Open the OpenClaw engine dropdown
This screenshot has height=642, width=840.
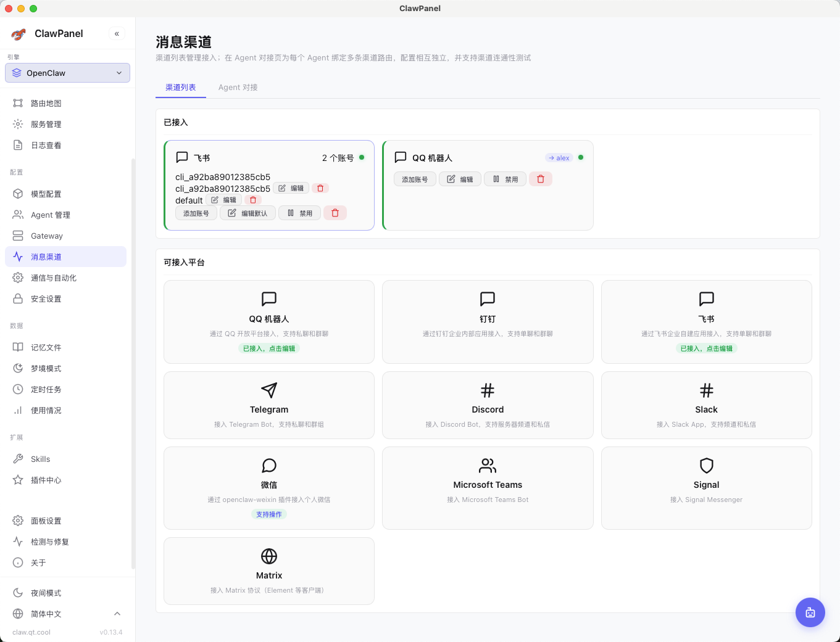click(67, 73)
